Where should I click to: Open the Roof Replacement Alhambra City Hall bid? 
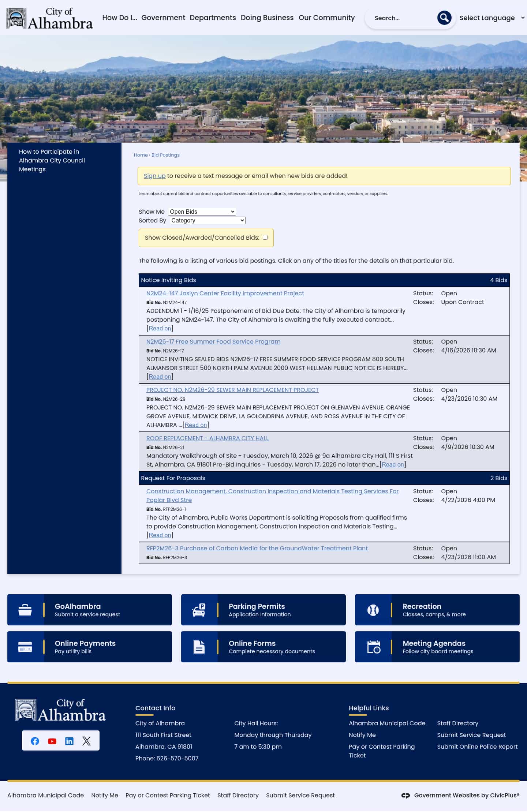coord(207,438)
